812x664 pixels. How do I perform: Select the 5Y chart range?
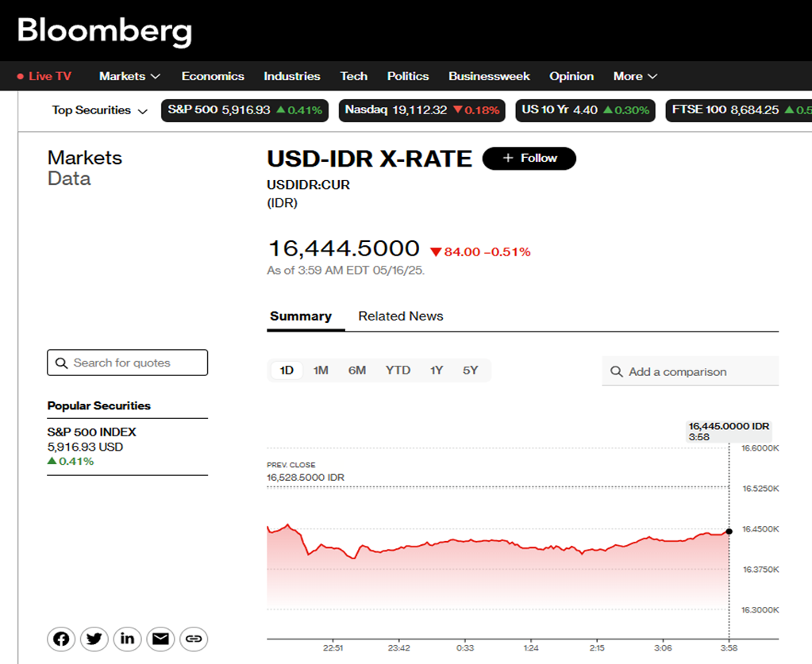471,370
